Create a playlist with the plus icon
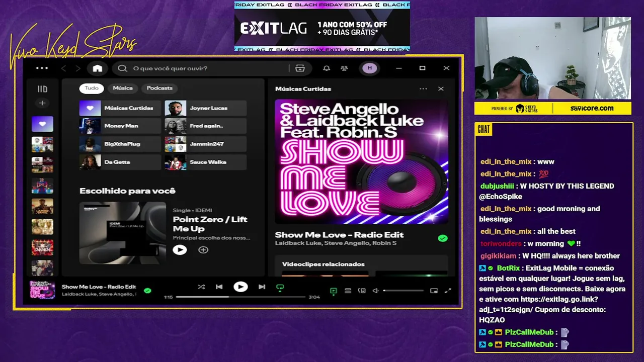 pos(42,103)
